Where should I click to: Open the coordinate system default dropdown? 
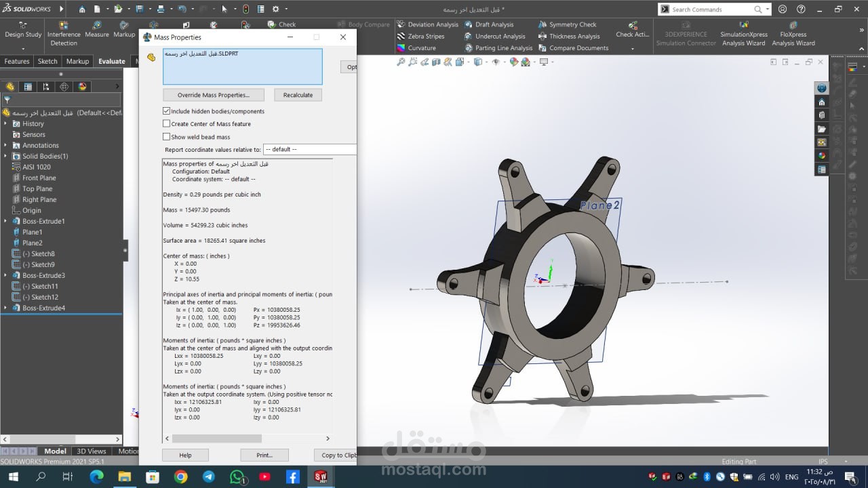[x=309, y=150]
